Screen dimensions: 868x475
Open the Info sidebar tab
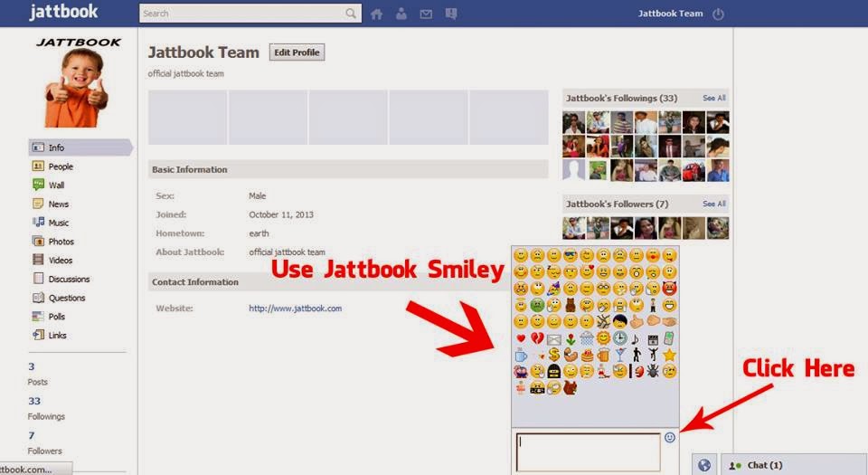80,147
